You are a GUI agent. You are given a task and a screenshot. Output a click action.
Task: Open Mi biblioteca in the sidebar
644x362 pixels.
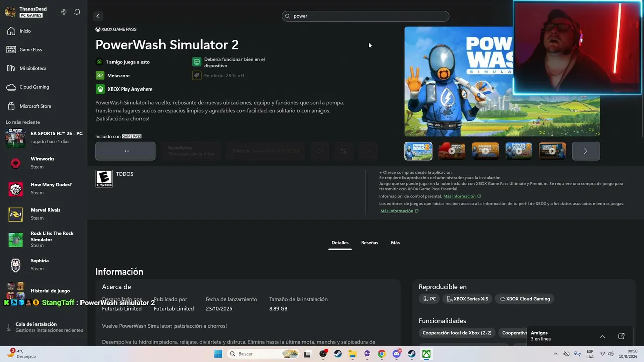(x=43, y=68)
